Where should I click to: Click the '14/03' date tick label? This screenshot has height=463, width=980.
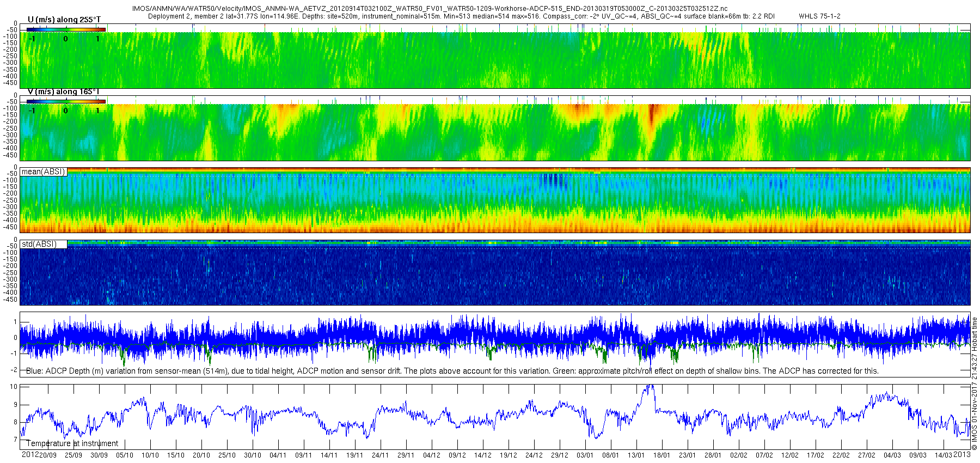[x=944, y=455]
